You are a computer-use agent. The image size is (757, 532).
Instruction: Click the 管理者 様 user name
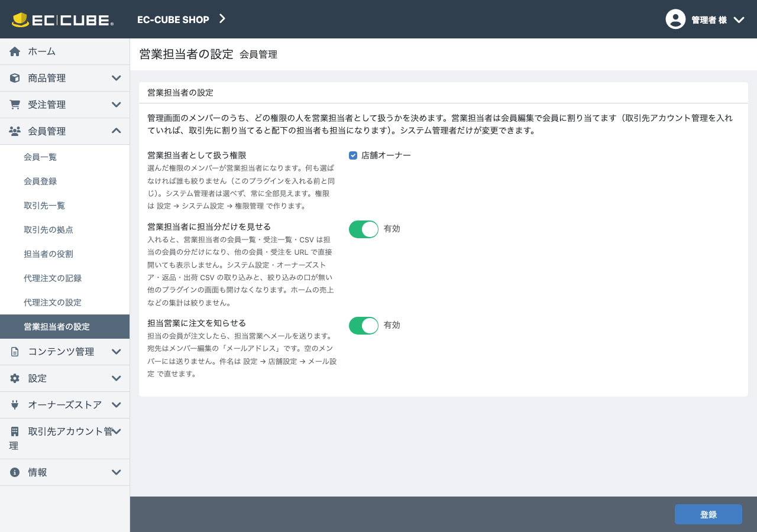709,20
